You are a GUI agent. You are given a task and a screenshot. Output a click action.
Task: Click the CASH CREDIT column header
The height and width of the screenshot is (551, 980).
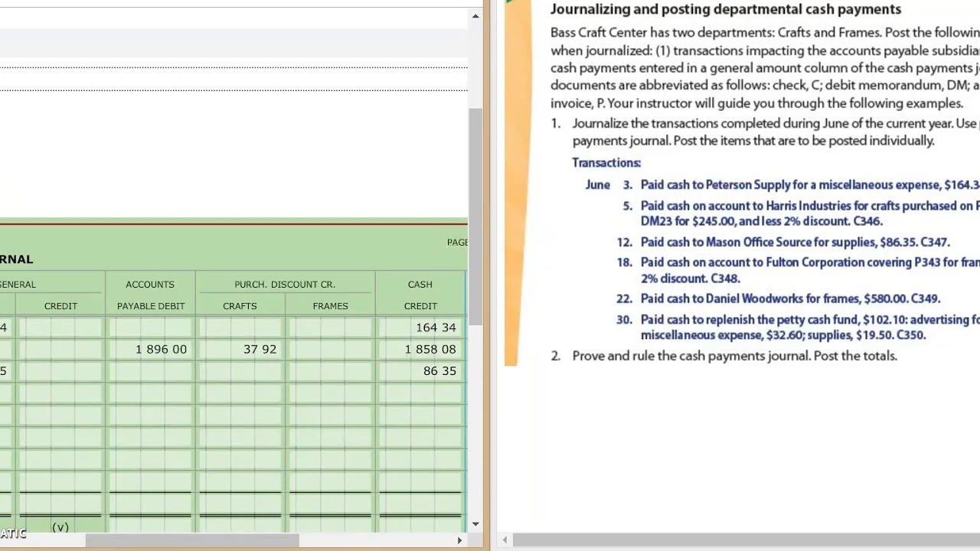click(x=420, y=295)
